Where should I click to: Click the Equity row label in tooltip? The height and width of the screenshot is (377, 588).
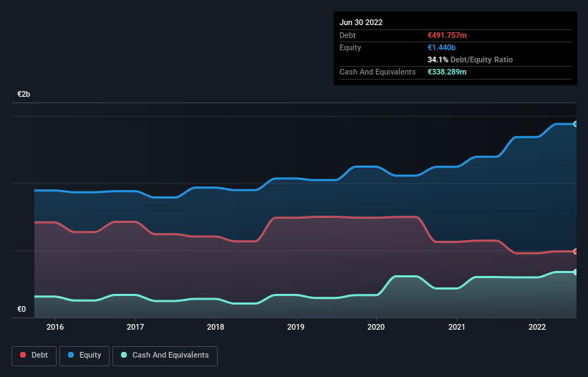(350, 47)
